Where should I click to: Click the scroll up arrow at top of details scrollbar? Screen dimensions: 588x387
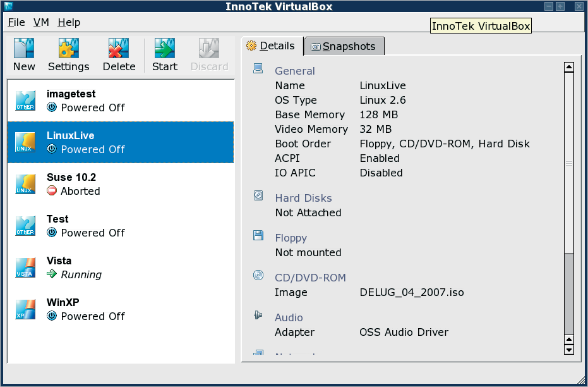tap(569, 68)
